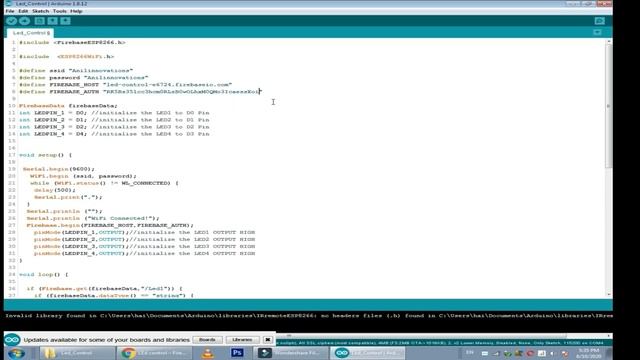Click the volume icon in system tray

[553, 353]
